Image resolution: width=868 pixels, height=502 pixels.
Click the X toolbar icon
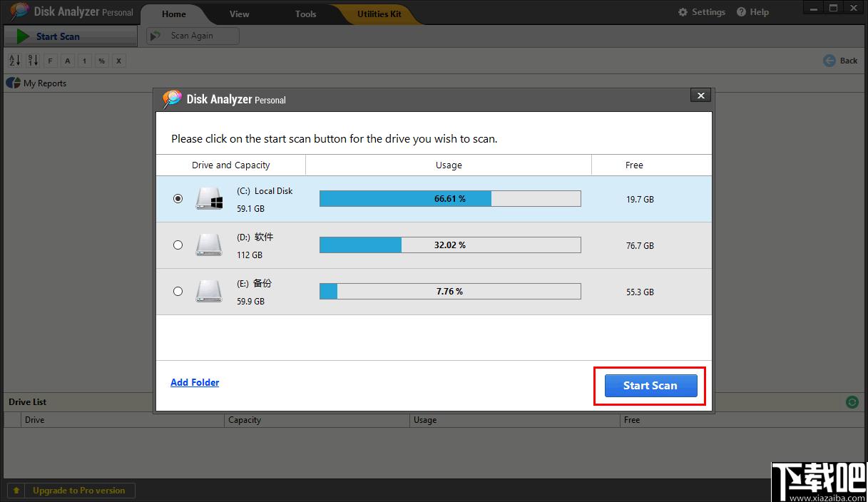[x=119, y=61]
